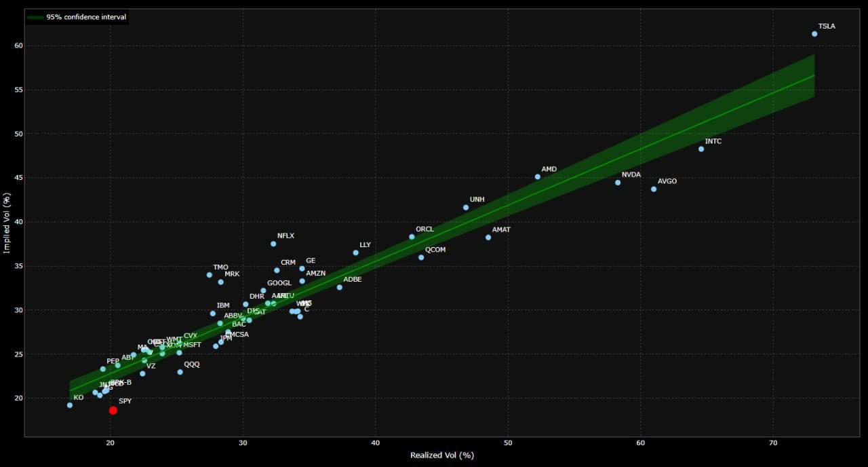Select the GOOGL scatter point

(x=263, y=291)
